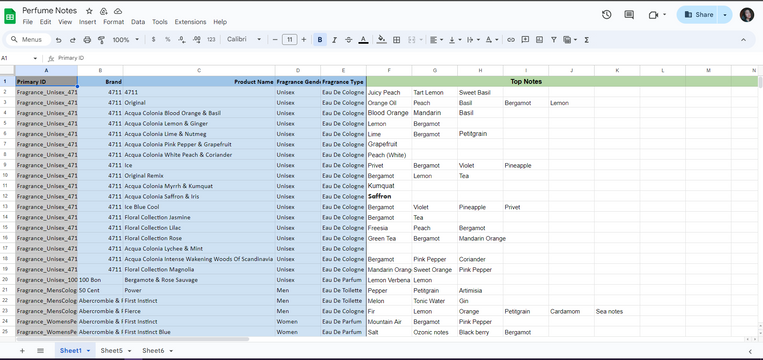Viewport: 763px width, 360px height.
Task: Click the bold Saffron cell
Action: point(389,197)
